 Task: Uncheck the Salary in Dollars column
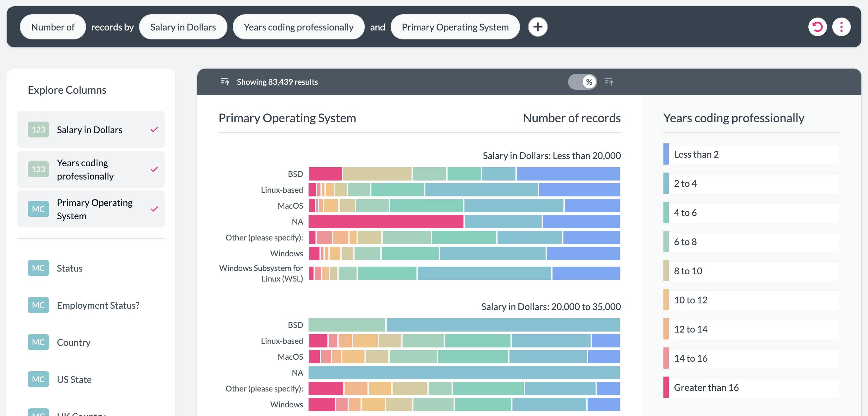pyautogui.click(x=154, y=130)
